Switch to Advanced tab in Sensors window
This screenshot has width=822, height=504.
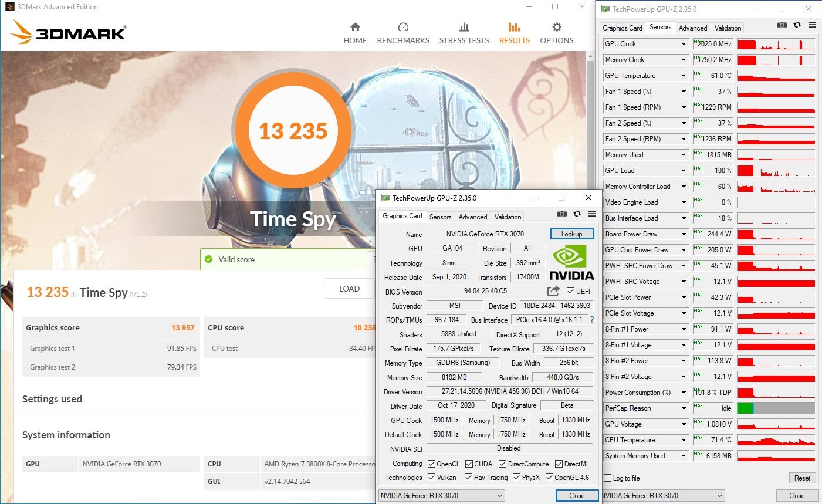(693, 28)
